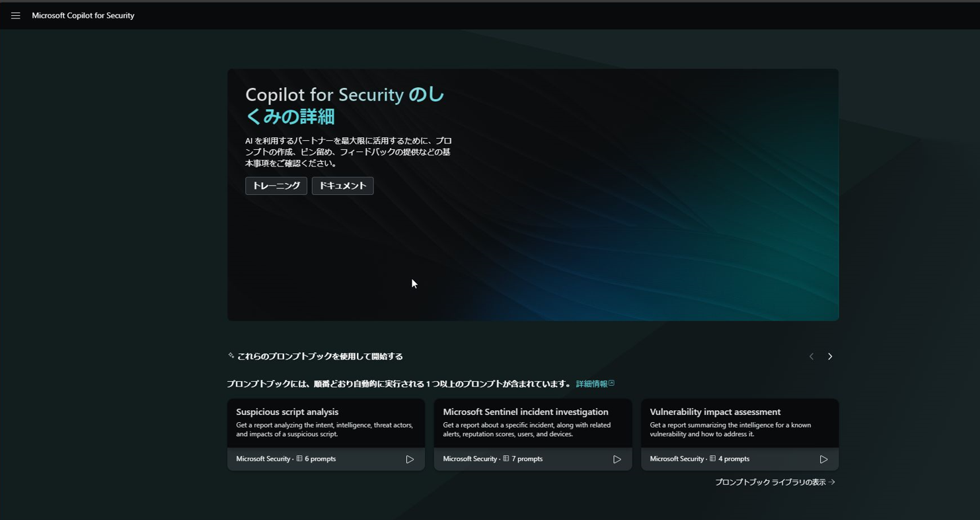The image size is (980, 520).
Task: Click the promptbook icon beside "6 prompts"
Action: [x=298, y=459]
